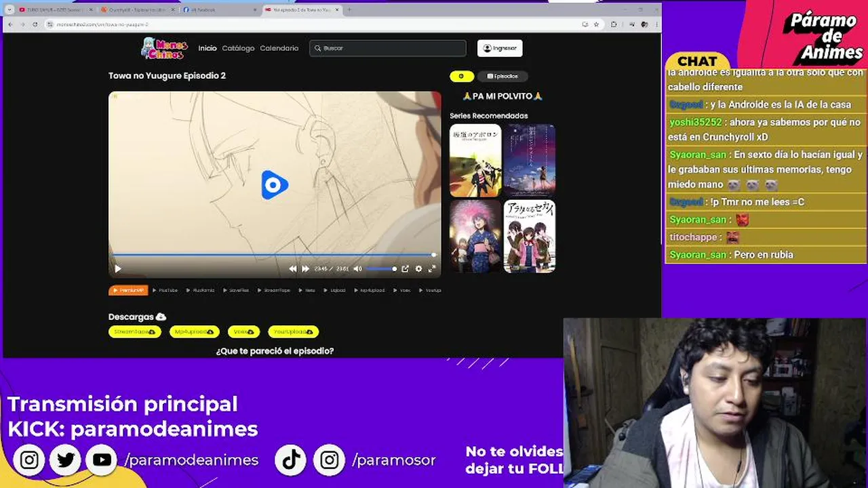Open Catálogo in site navigation

click(x=238, y=48)
